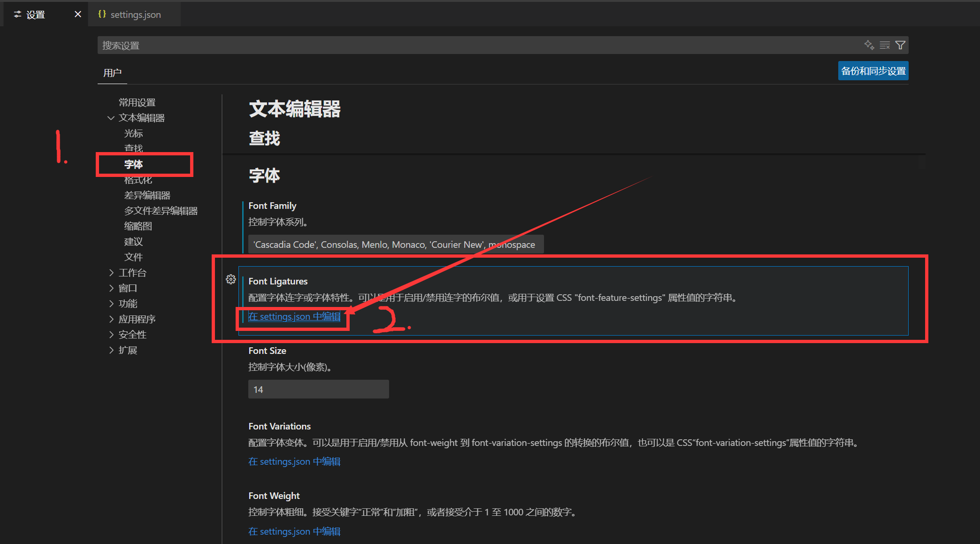Click the sparkle AI search icon in settings
The image size is (980, 544).
point(869,45)
